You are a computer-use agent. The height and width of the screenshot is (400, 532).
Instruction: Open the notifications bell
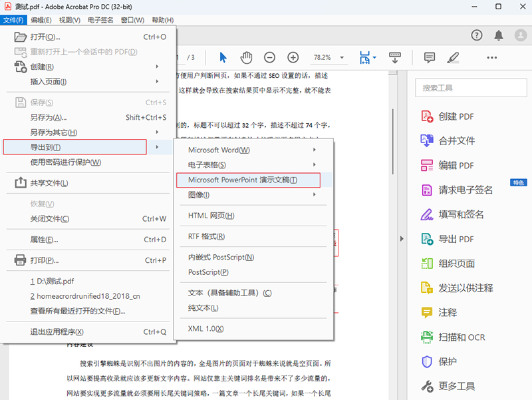coord(498,35)
